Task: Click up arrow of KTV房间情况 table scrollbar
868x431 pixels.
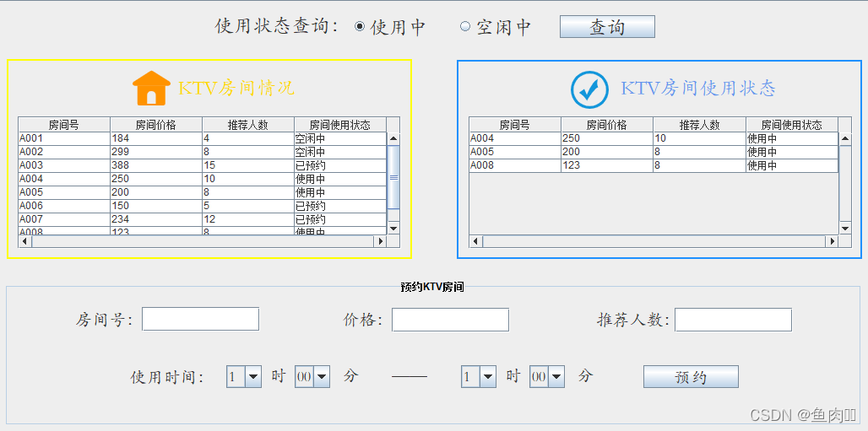Action: click(393, 139)
